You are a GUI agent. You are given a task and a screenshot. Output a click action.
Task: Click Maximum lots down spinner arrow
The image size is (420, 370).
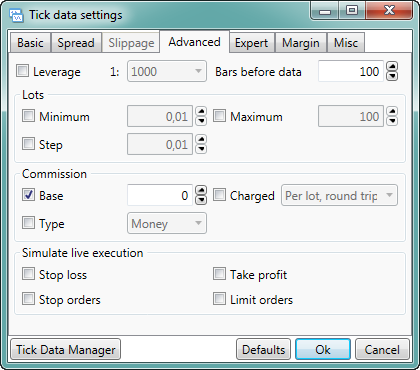tap(392, 121)
